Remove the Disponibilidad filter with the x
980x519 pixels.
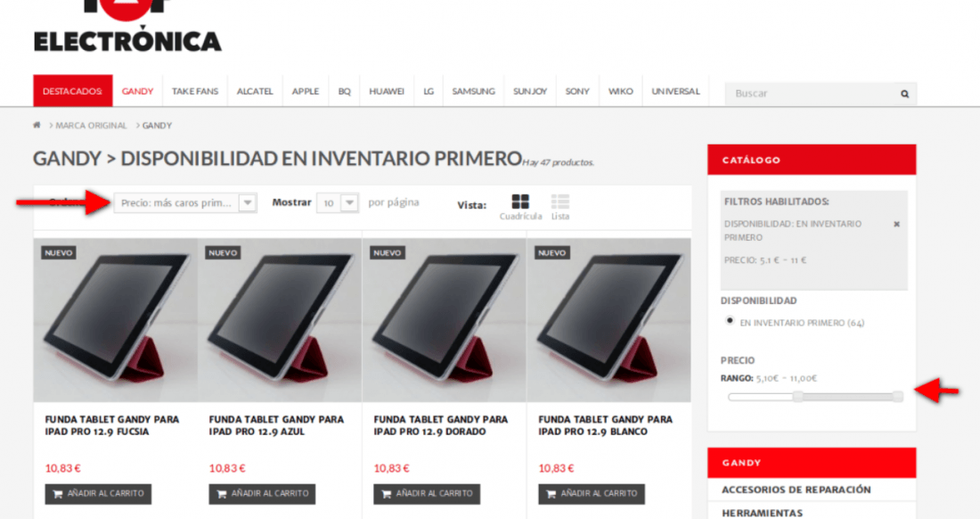[896, 224]
